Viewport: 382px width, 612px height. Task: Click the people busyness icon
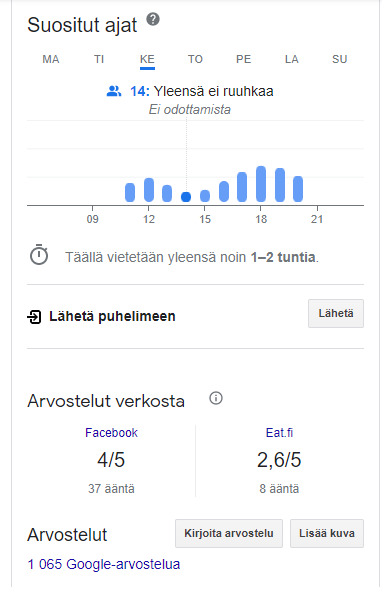(x=114, y=91)
